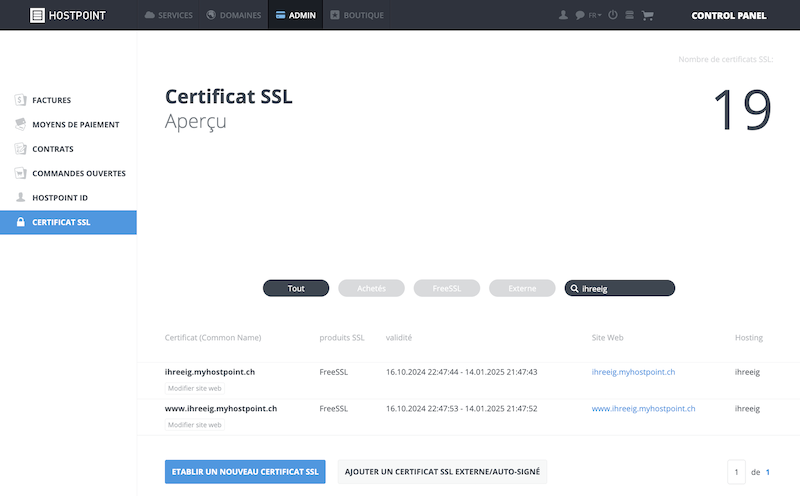Open the Boutique menu
Screen dimensions: 800x496
pyautogui.click(x=357, y=15)
